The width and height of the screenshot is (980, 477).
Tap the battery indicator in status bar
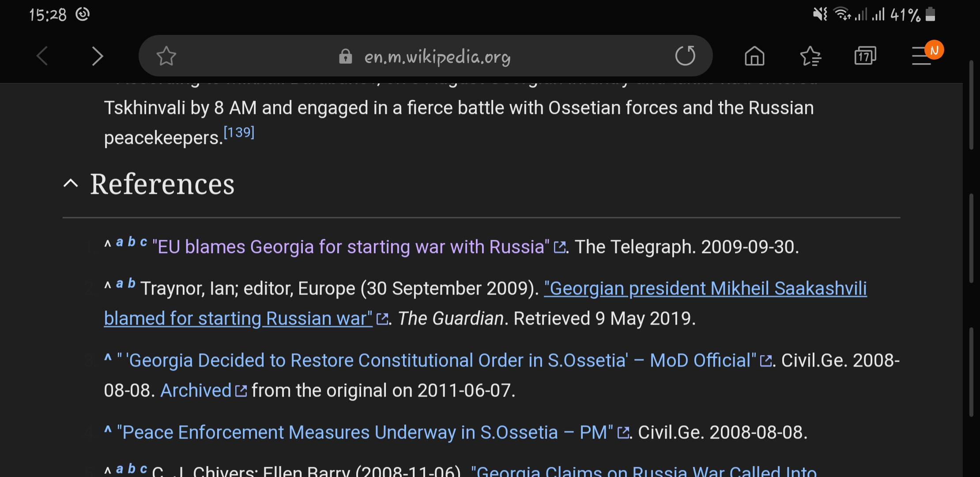(x=930, y=14)
